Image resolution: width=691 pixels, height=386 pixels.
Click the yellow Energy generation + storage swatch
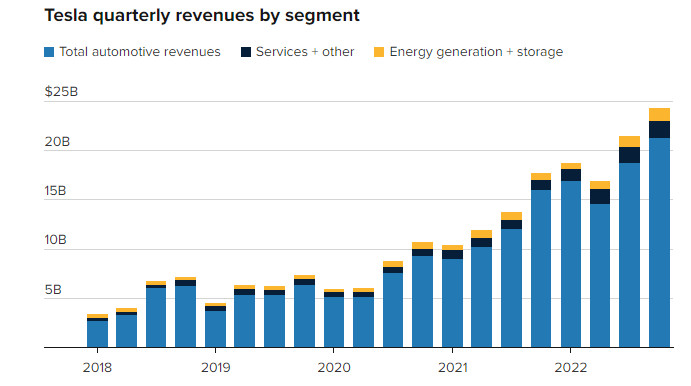(x=379, y=52)
